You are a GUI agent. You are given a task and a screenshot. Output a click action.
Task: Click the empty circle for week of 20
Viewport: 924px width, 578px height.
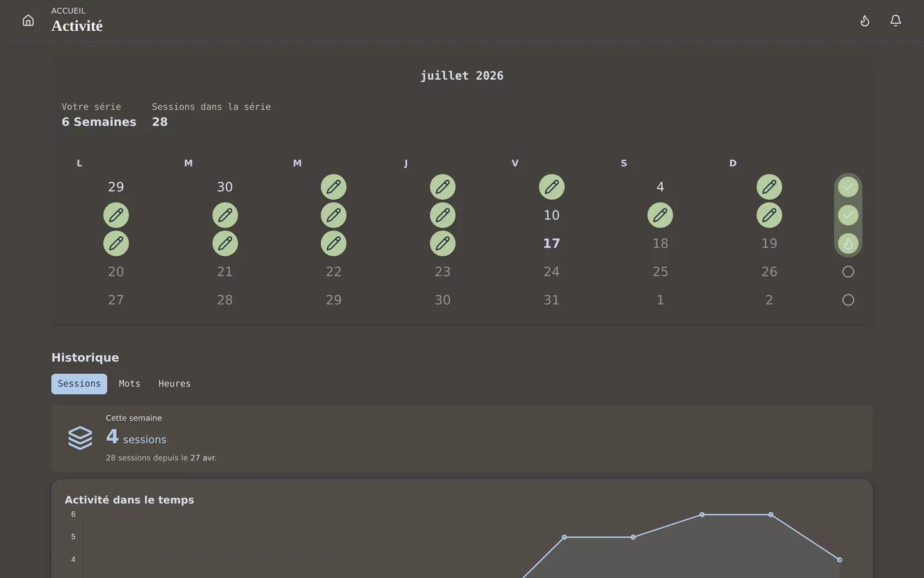pyautogui.click(x=848, y=272)
